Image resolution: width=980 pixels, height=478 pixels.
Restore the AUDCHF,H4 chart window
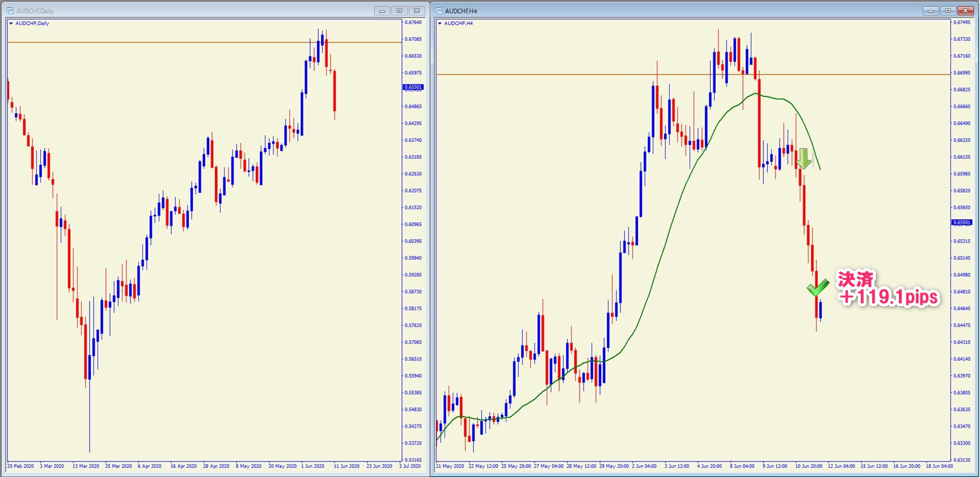948,11
